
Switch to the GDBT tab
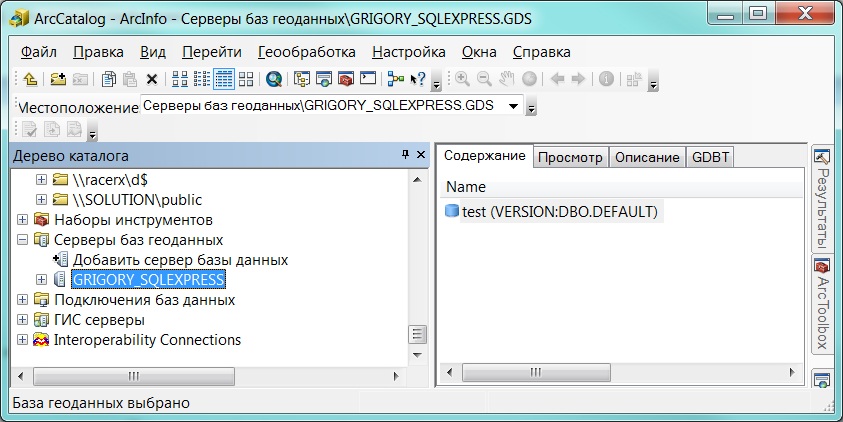point(710,158)
